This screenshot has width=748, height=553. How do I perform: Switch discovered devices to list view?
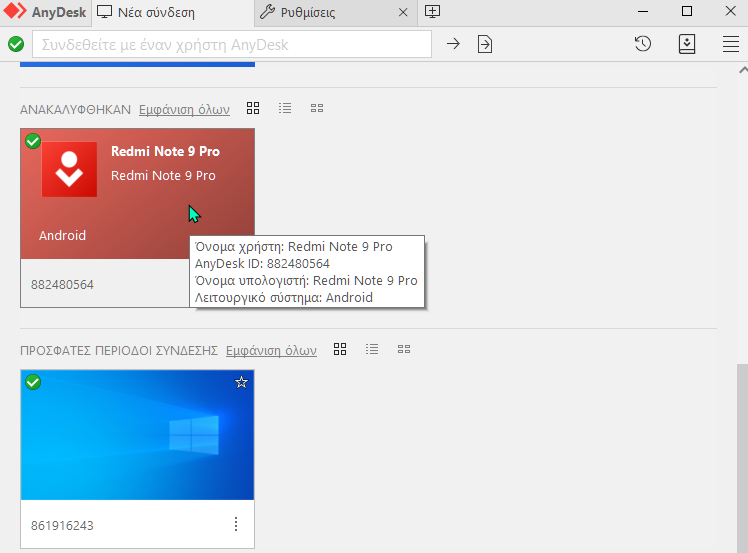285,109
